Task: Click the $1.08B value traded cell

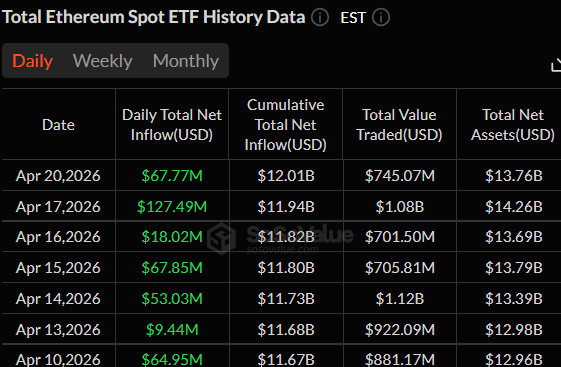Action: pyautogui.click(x=400, y=206)
